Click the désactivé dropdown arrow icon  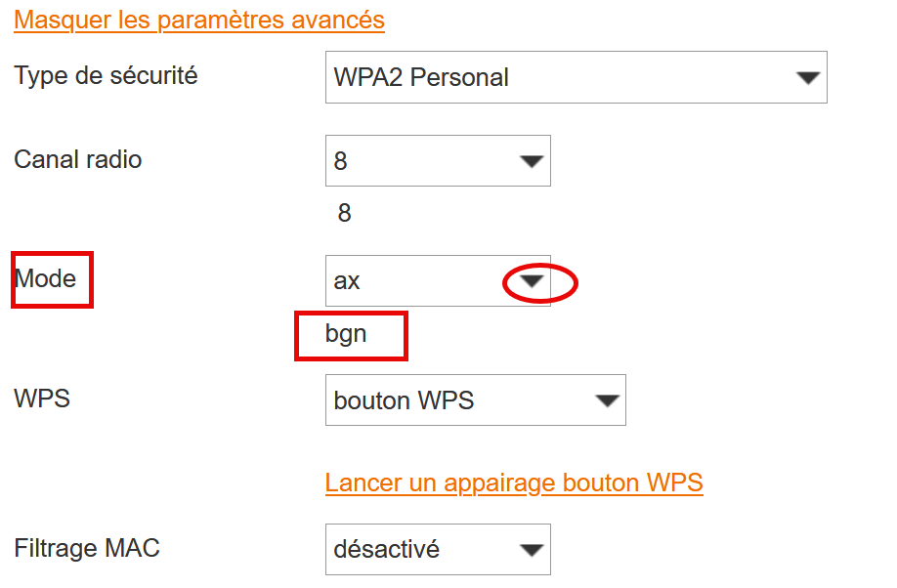(x=534, y=549)
